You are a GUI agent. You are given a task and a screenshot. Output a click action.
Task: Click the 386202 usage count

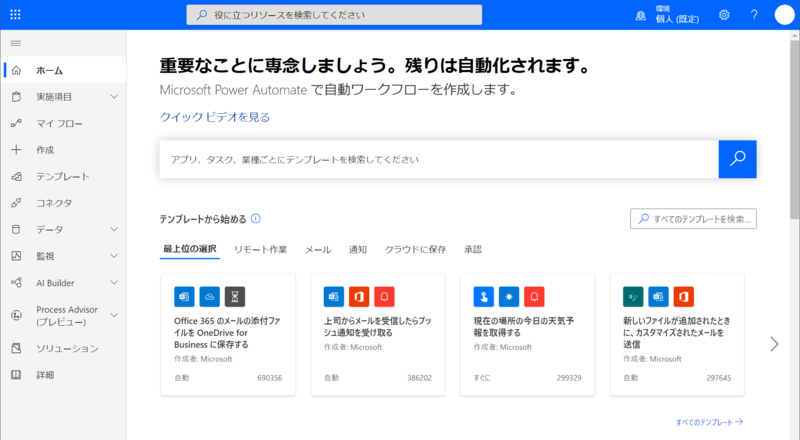tap(419, 378)
